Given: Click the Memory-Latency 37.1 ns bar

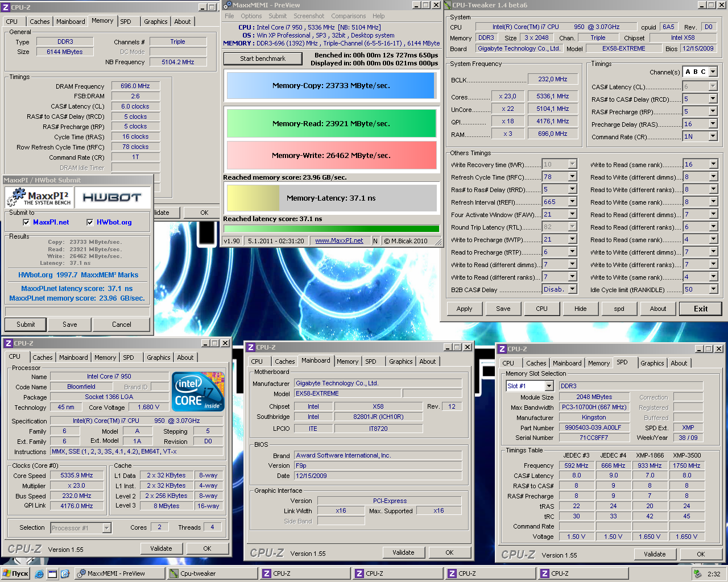Looking at the screenshot, I should coord(331,198).
